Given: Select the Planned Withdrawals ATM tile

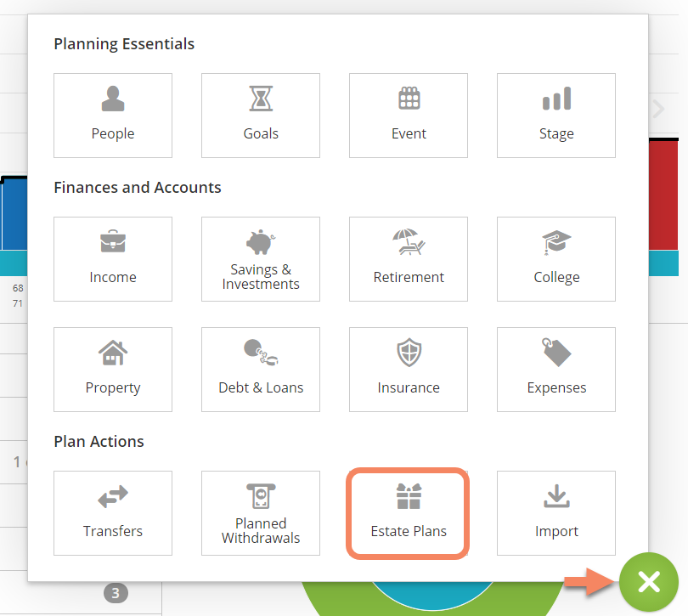Looking at the screenshot, I should point(261,513).
